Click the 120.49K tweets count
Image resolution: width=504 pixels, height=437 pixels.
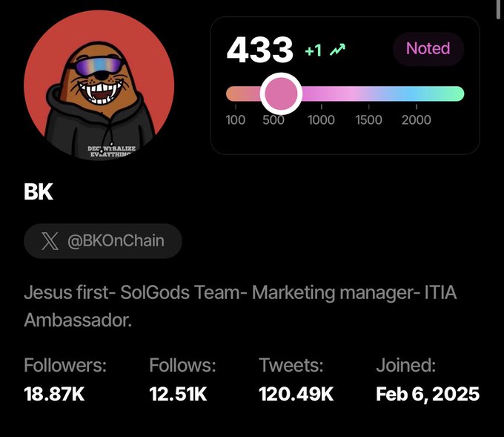[296, 394]
